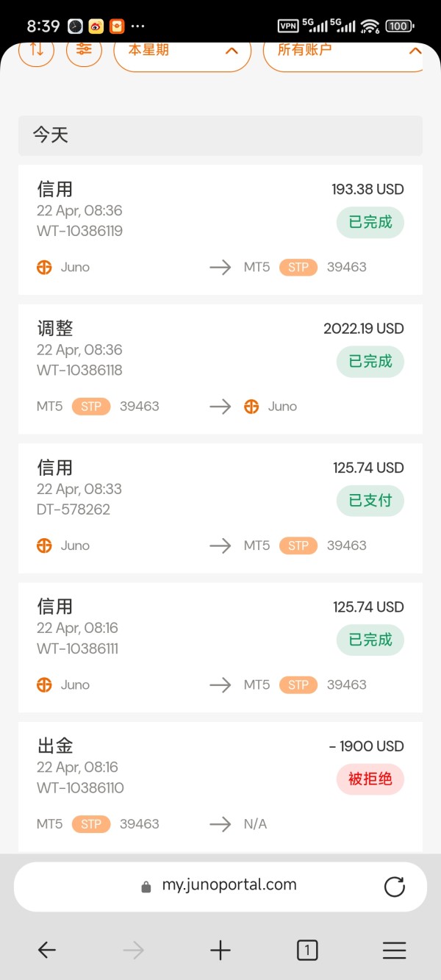Tap the Juno logo in WT-10386119 row
The width and height of the screenshot is (441, 980).
pos(45,268)
